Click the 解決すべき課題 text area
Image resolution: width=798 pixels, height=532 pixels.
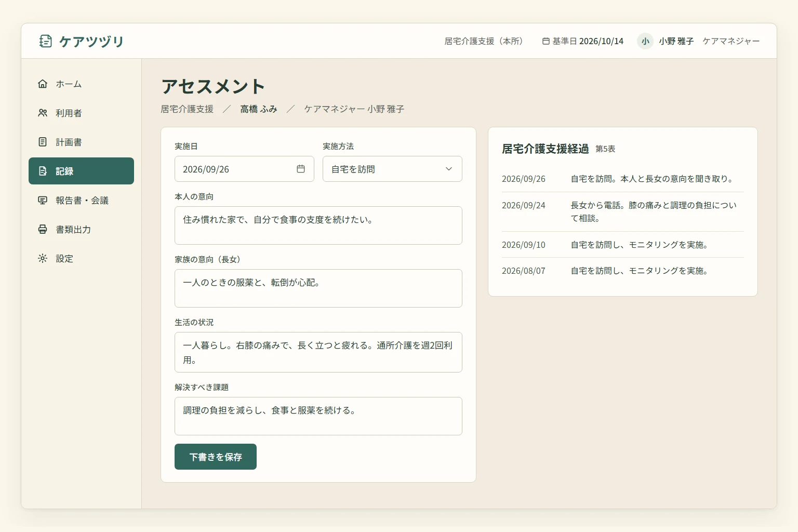[x=318, y=416]
